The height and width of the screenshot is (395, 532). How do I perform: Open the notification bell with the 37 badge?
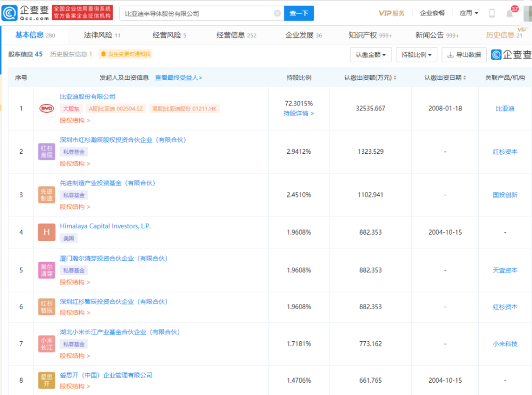tap(509, 13)
